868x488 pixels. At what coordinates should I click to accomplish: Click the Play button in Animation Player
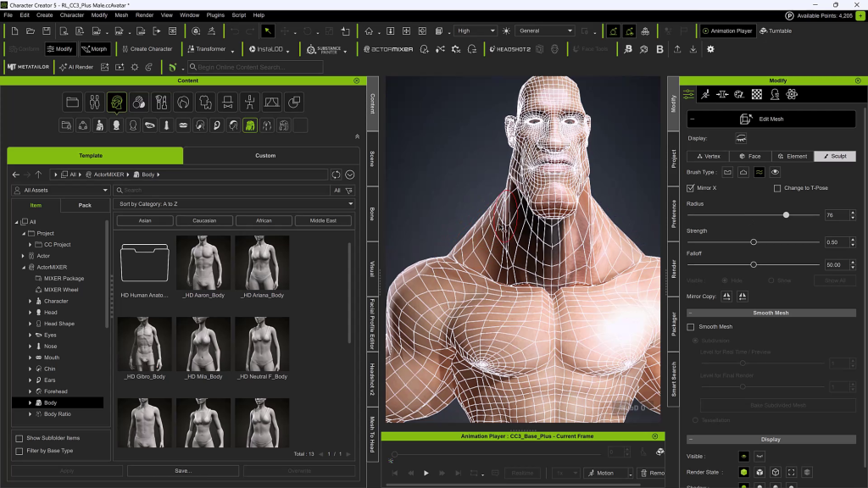click(x=426, y=473)
